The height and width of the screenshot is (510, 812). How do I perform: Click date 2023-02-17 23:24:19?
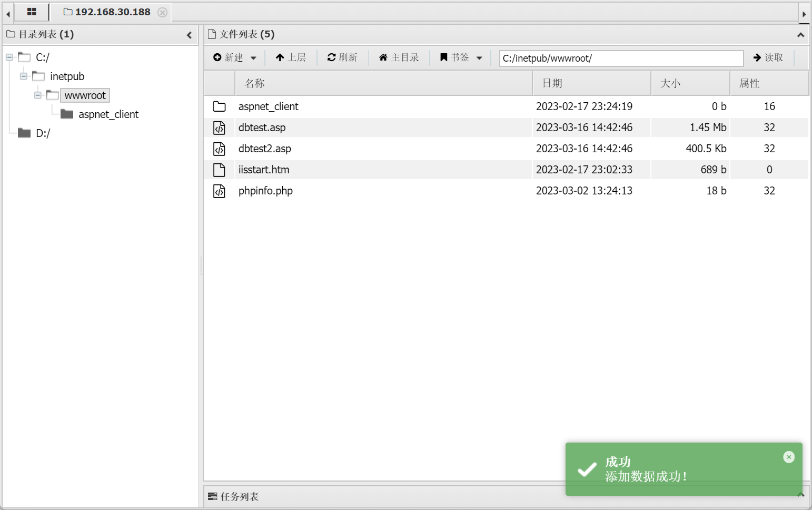[584, 106]
